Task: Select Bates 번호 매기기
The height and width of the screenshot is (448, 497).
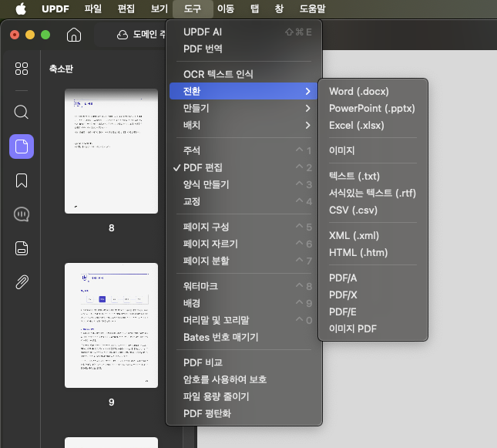Action: point(243,337)
